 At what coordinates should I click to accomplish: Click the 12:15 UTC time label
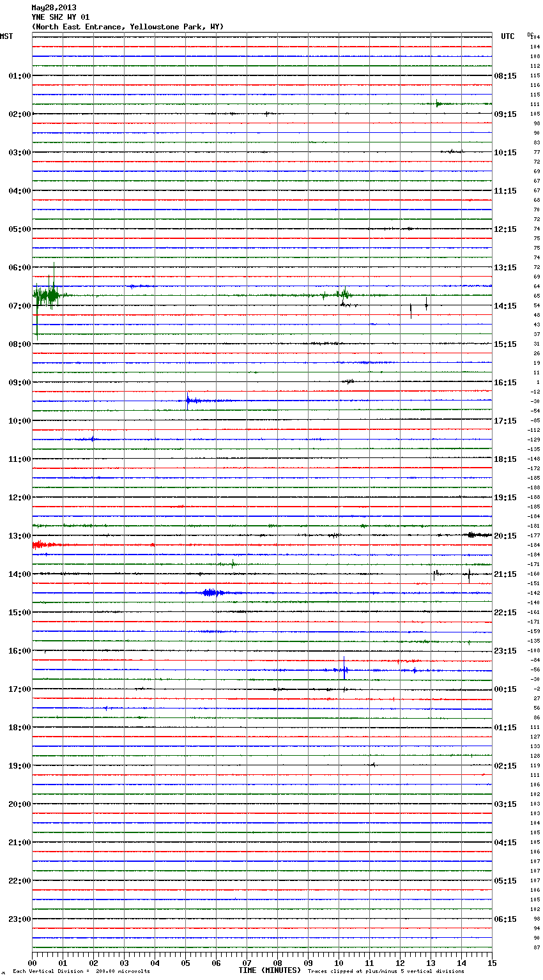click(x=505, y=229)
